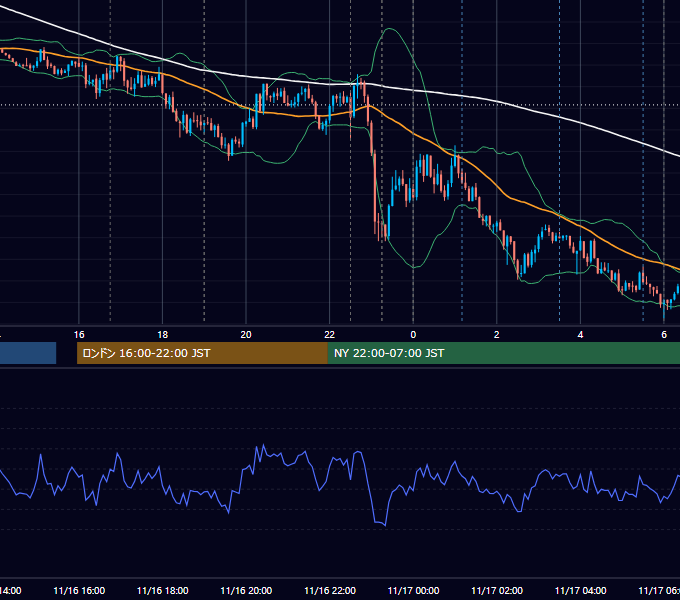Click the hour label 2 on upper axis
The height and width of the screenshot is (600, 680).
pos(497,335)
